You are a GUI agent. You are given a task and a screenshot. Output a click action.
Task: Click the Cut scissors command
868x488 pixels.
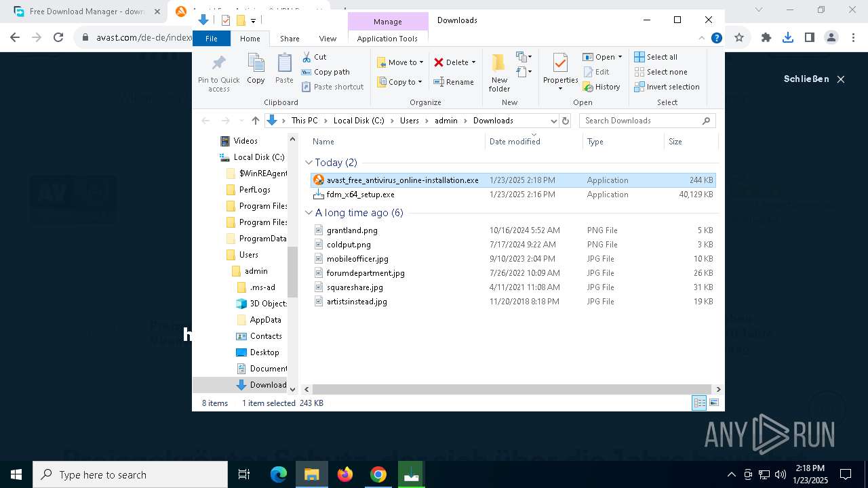click(x=314, y=57)
